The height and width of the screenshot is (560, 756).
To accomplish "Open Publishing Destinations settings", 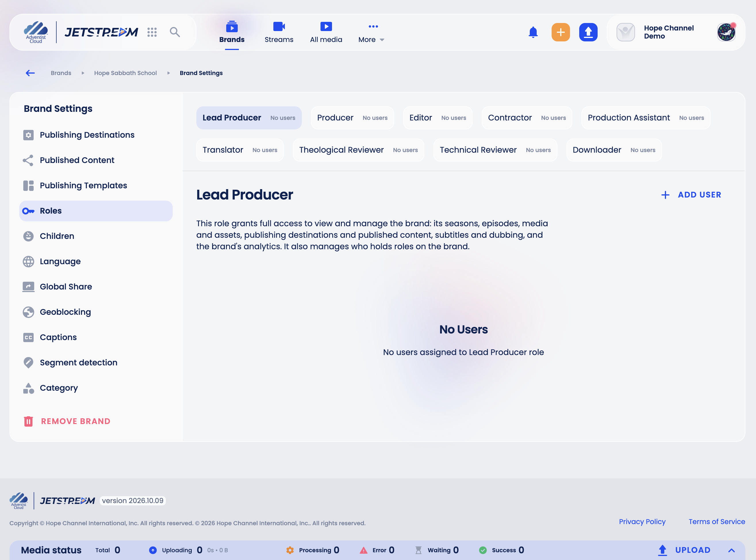I will pyautogui.click(x=96, y=135).
